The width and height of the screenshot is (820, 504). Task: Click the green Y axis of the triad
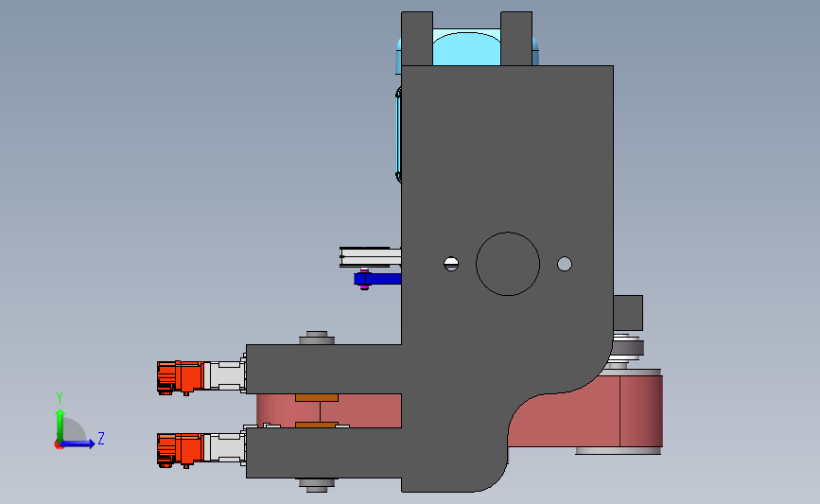coord(60,426)
